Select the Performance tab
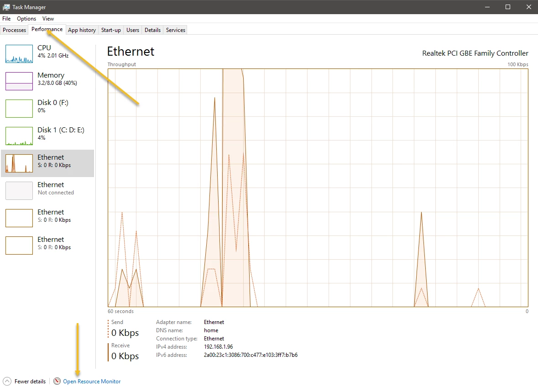The height and width of the screenshot is (392, 538). point(47,29)
